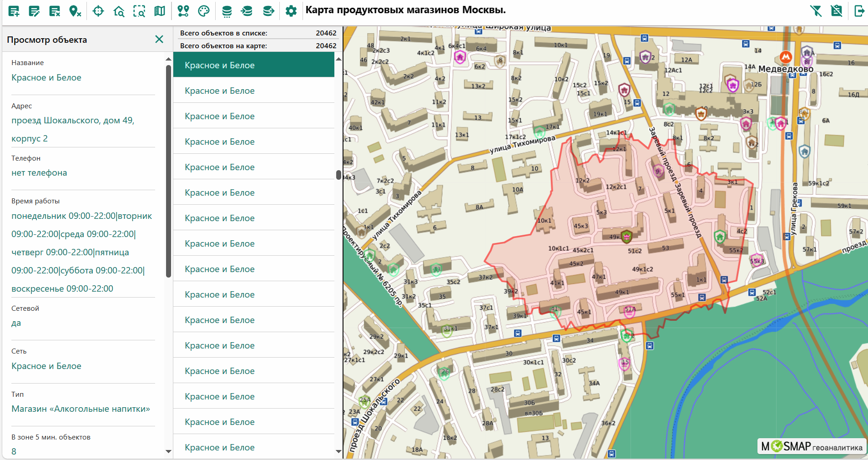Click the crossed-out clipboard icon
The image size is (868, 460).
(x=837, y=11)
